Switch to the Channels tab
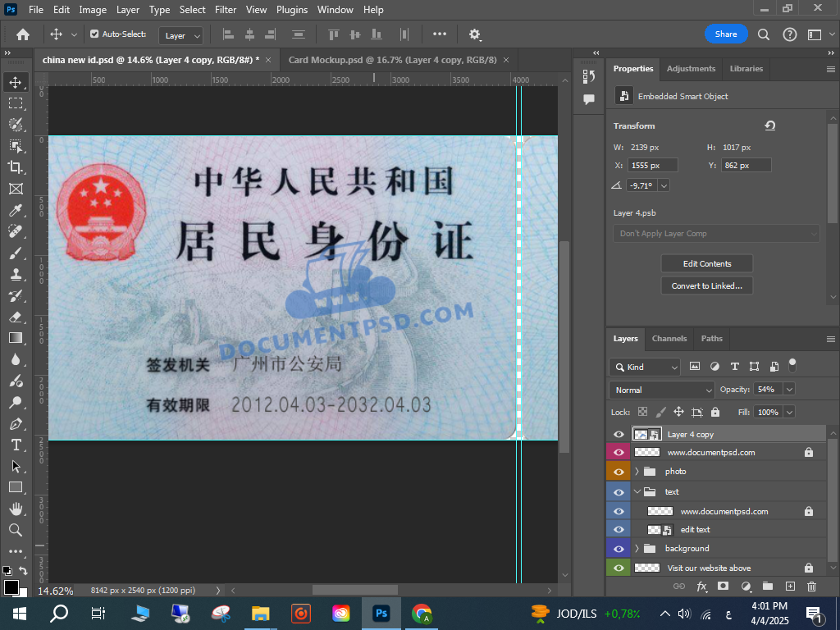The image size is (840, 630). tap(669, 339)
